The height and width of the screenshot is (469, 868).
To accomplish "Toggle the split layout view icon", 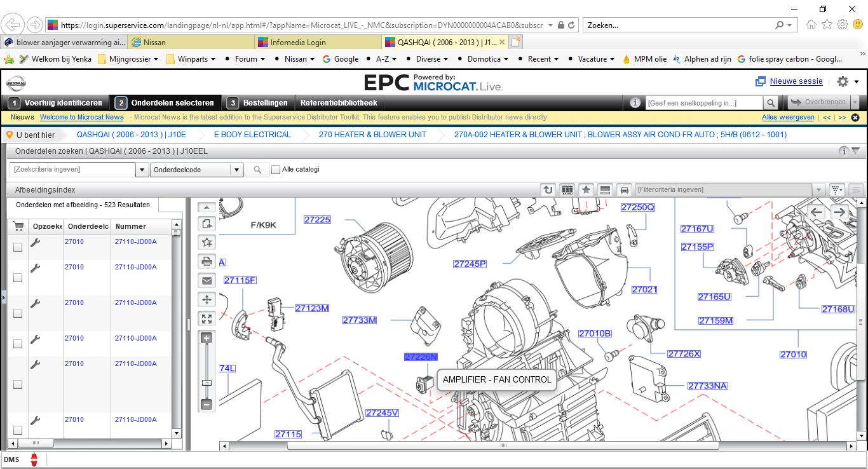I will (605, 189).
